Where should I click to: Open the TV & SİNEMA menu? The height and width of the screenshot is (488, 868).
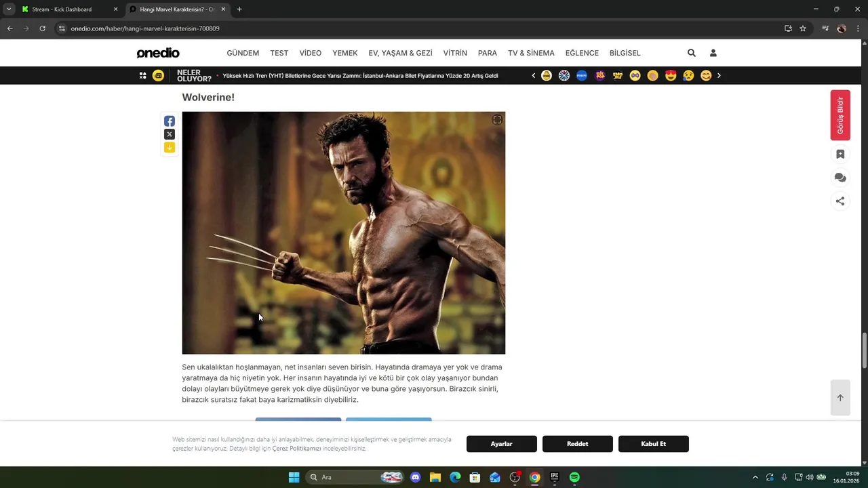pos(531,53)
